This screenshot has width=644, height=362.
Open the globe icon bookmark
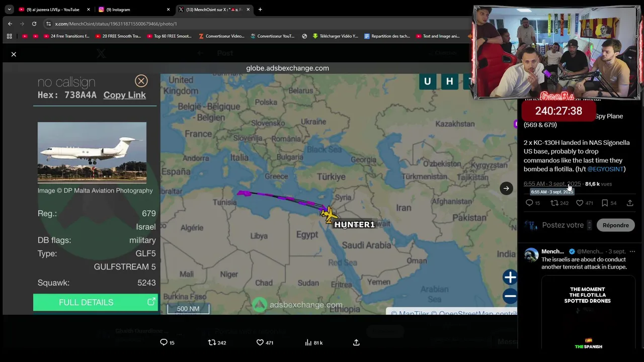tap(304, 36)
